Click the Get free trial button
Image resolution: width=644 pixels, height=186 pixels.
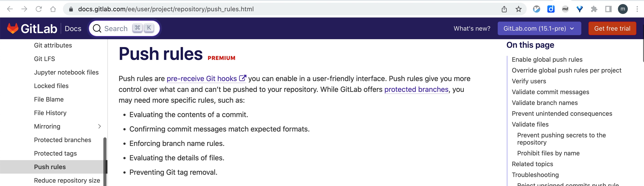pos(612,29)
